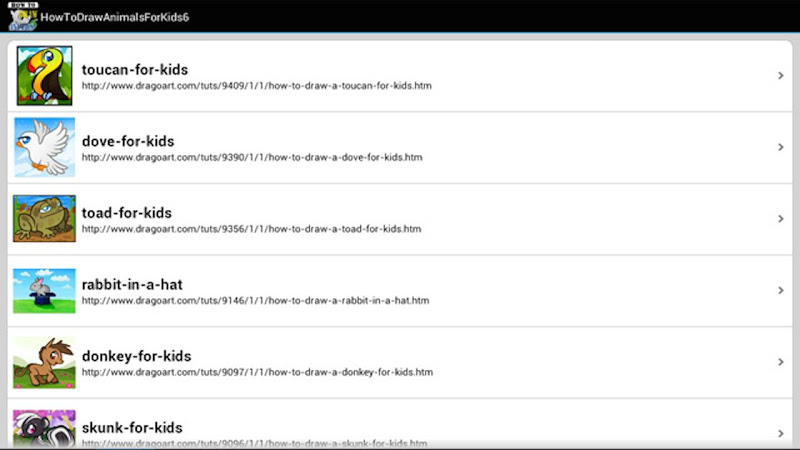Viewport: 800px width, 450px height.
Task: Open the brown donkey thumbnail image
Action: (x=44, y=362)
